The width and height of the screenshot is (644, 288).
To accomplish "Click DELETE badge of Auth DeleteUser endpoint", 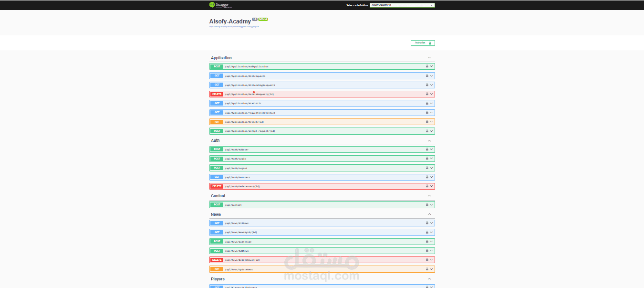I will (217, 186).
